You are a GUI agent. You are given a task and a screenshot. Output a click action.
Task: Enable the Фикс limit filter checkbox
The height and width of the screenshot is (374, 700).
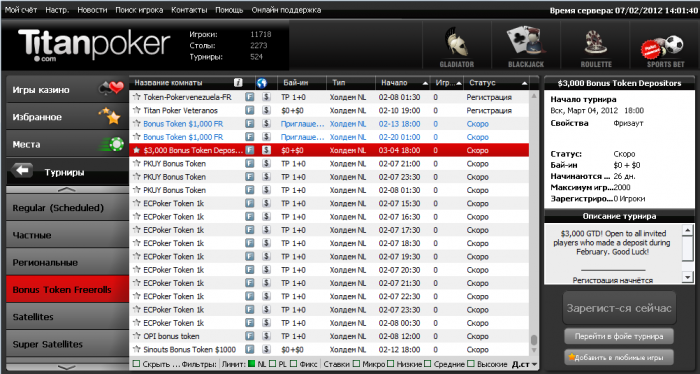(x=293, y=364)
